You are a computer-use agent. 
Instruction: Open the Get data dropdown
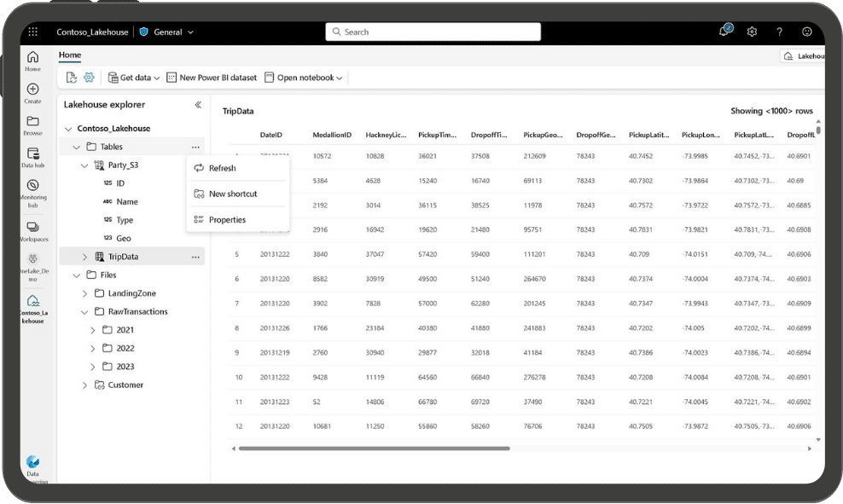coord(134,78)
